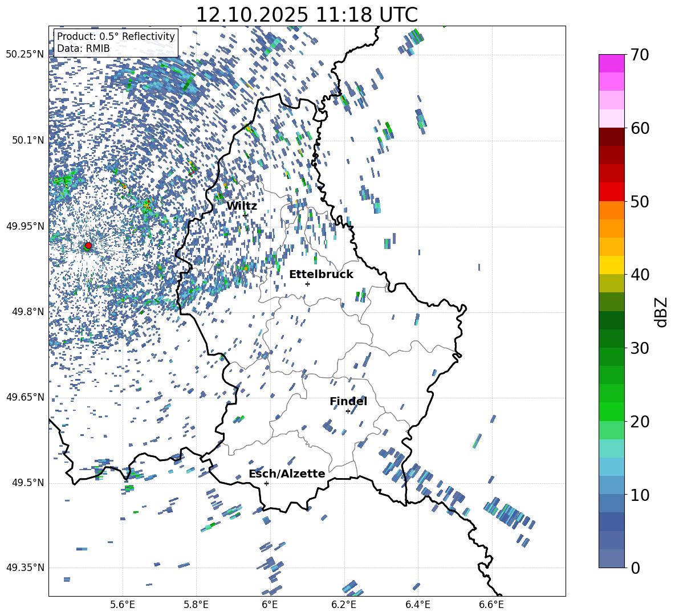675x616 pixels.
Task: Click the Findel station cross marker
Action: 348,411
